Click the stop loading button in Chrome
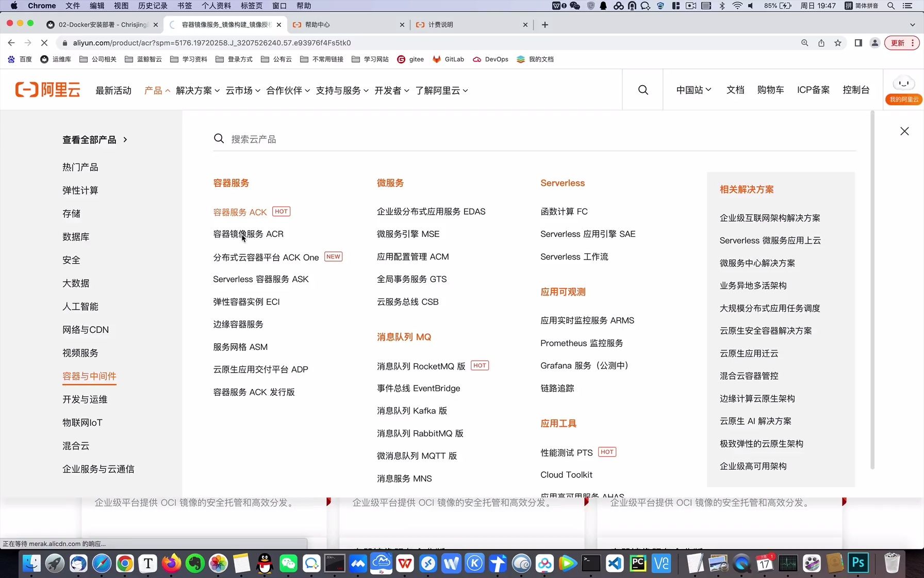The height and width of the screenshot is (578, 924). pyautogui.click(x=44, y=43)
